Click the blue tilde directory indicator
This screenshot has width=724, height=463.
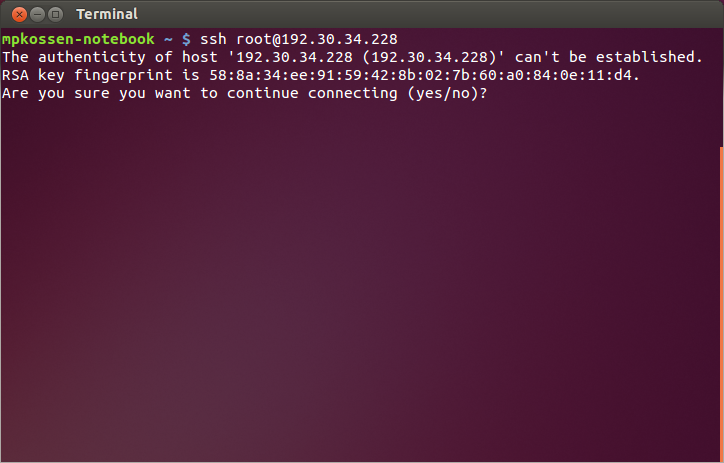click(168, 40)
